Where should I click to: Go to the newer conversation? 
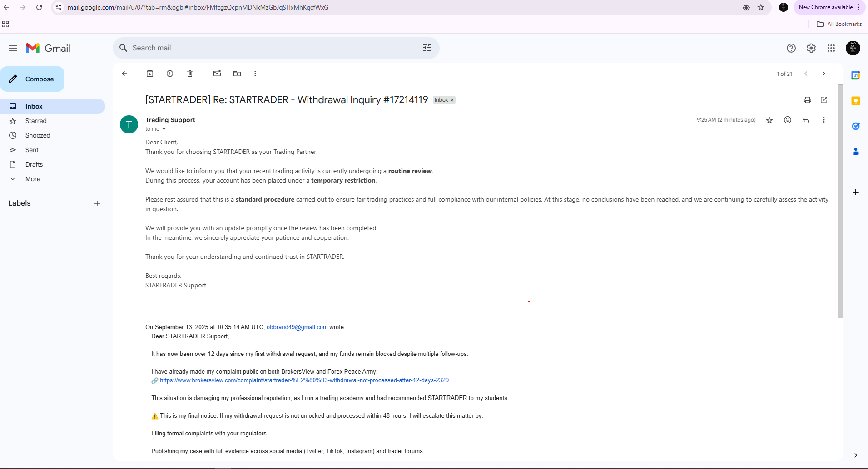[806, 74]
